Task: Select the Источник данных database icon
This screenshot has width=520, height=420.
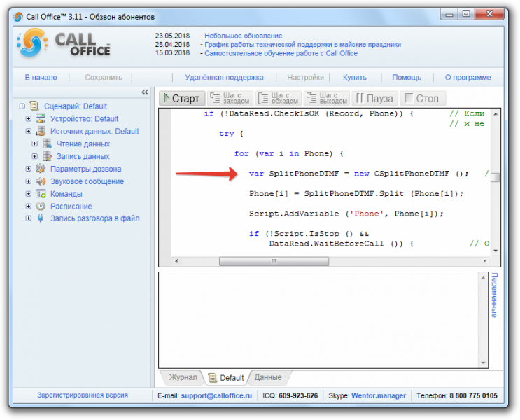Action: tap(41, 131)
